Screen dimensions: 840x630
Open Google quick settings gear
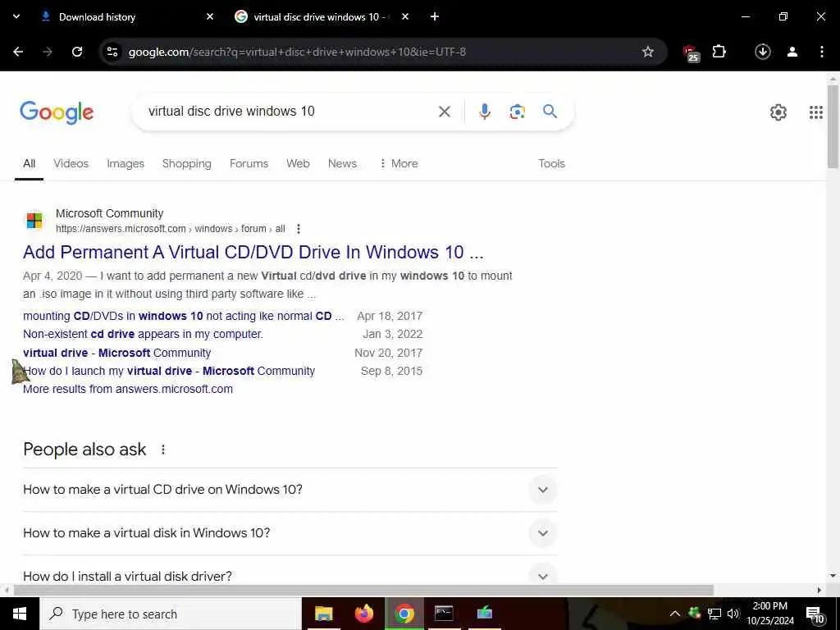778,112
